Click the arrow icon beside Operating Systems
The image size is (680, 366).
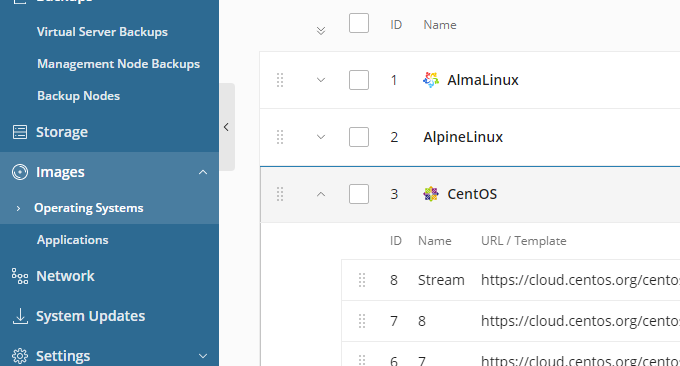pyautogui.click(x=18, y=209)
